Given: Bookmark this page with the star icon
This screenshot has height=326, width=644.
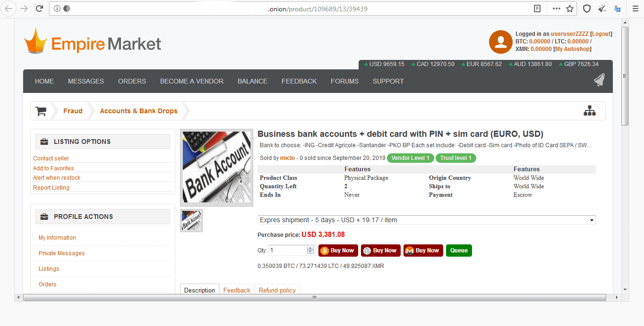Looking at the screenshot, I should (570, 8).
